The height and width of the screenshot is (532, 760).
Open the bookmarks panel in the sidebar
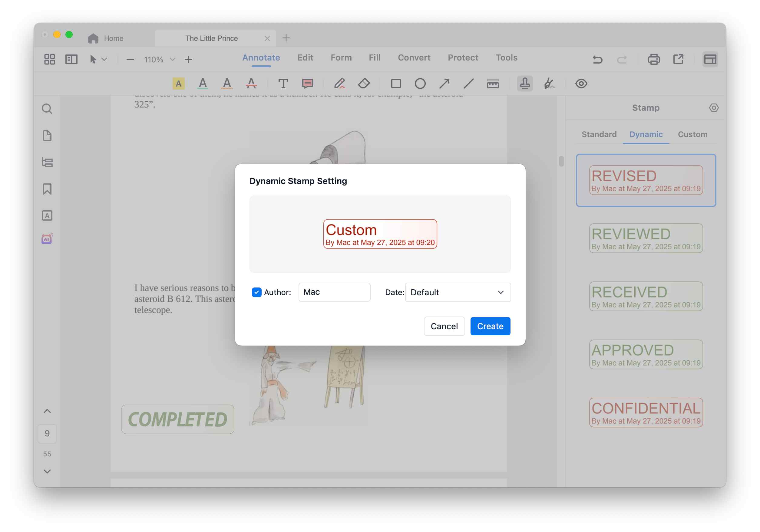pyautogui.click(x=47, y=189)
